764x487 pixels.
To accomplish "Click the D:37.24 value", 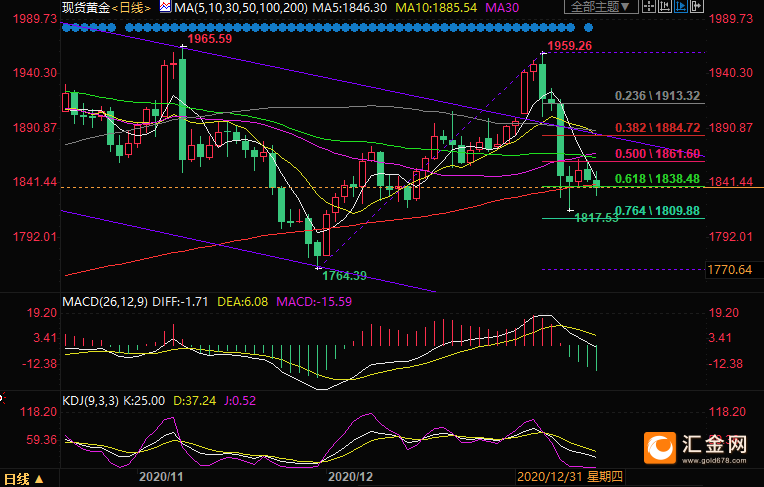I will pyautogui.click(x=194, y=401).
